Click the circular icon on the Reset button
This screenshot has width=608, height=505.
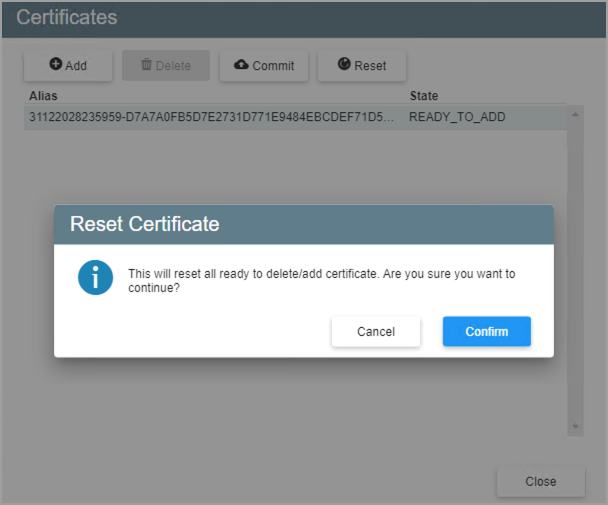[x=345, y=65]
